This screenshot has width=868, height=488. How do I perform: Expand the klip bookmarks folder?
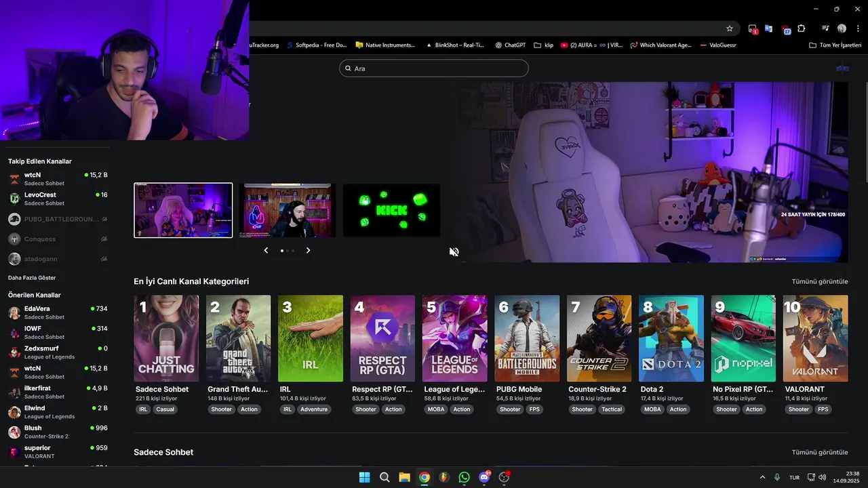[544, 45]
